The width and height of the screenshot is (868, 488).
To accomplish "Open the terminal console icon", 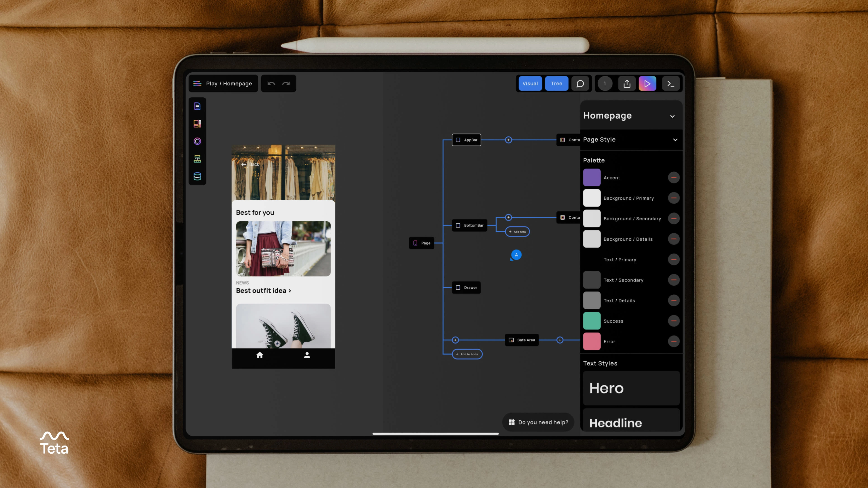I will point(670,84).
